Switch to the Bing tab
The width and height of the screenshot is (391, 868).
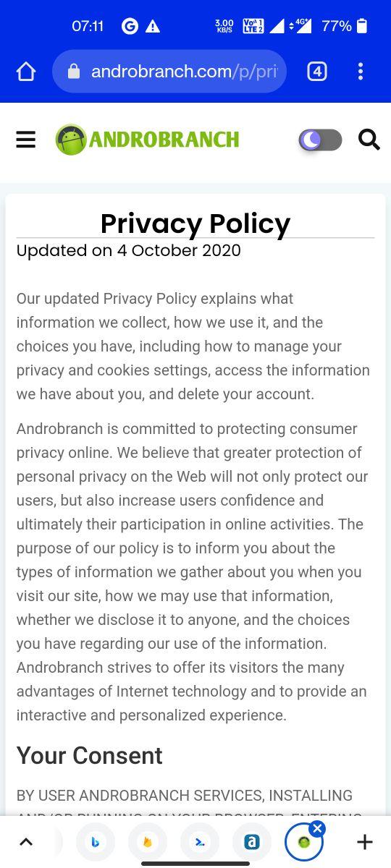95,842
